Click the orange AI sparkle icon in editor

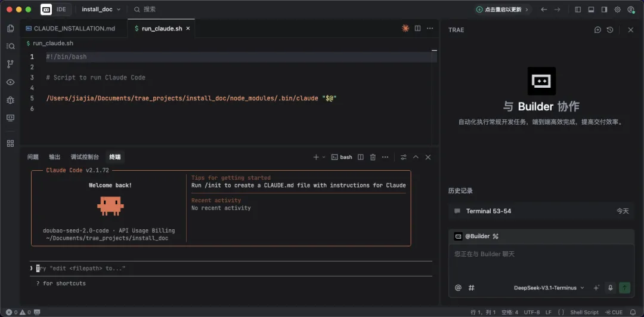click(405, 29)
